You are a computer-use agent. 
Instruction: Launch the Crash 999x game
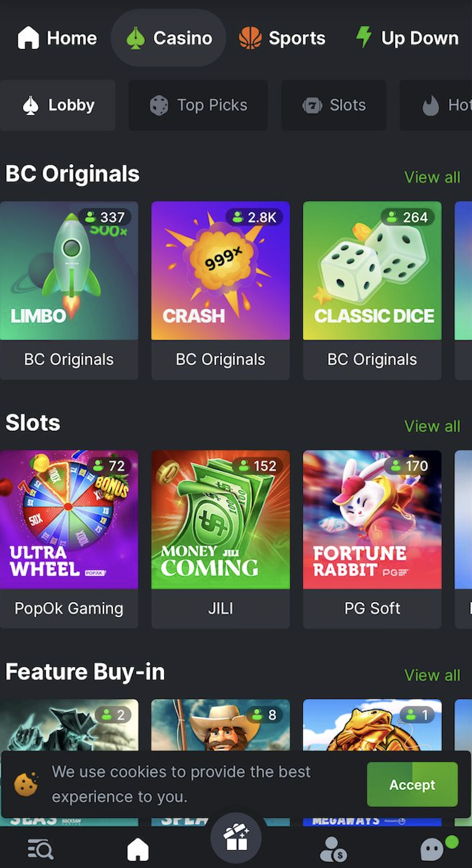(x=221, y=271)
